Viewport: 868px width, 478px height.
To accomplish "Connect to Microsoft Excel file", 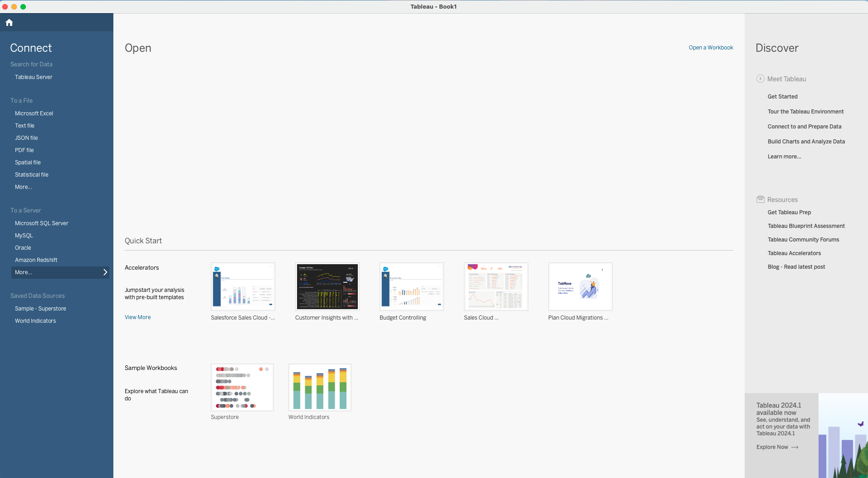I will click(34, 113).
